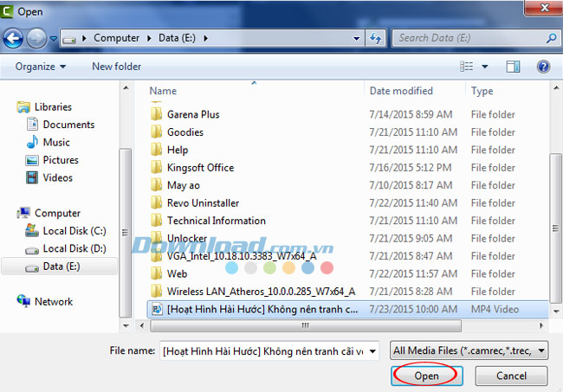Image resolution: width=563 pixels, height=392 pixels.
Task: Click the drive icon in address bar
Action: pos(69,39)
